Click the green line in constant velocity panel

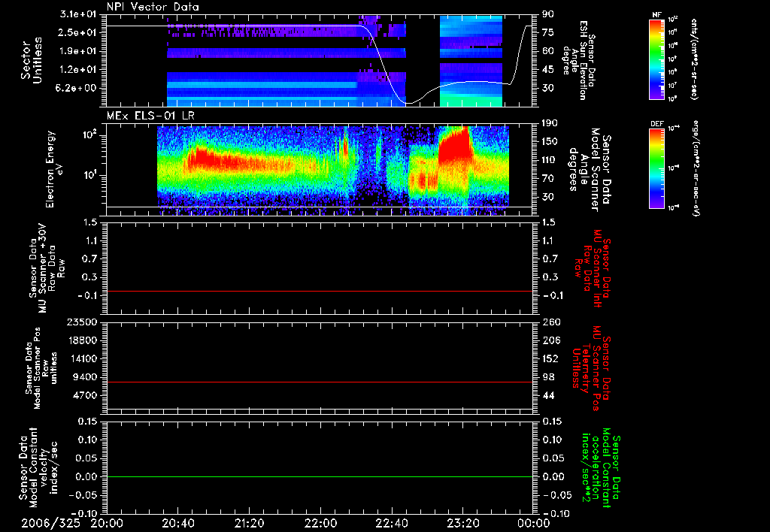pyautogui.click(x=320, y=476)
